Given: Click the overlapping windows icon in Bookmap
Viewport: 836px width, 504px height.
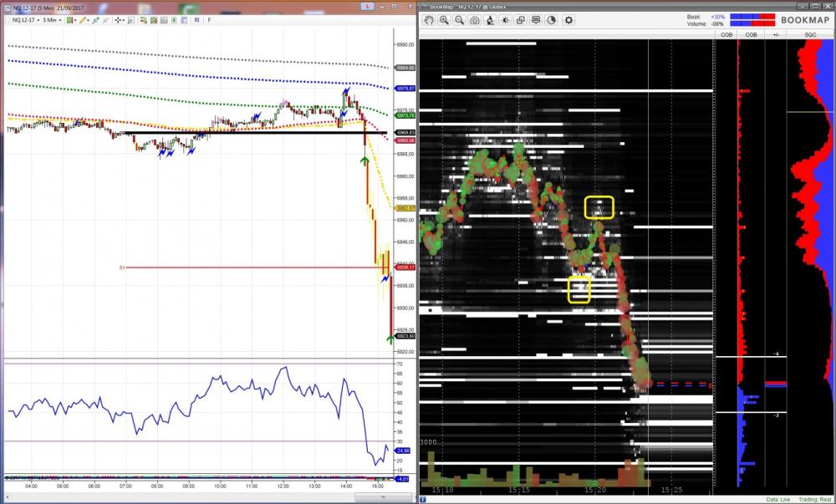Looking at the screenshot, I should click(x=521, y=20).
